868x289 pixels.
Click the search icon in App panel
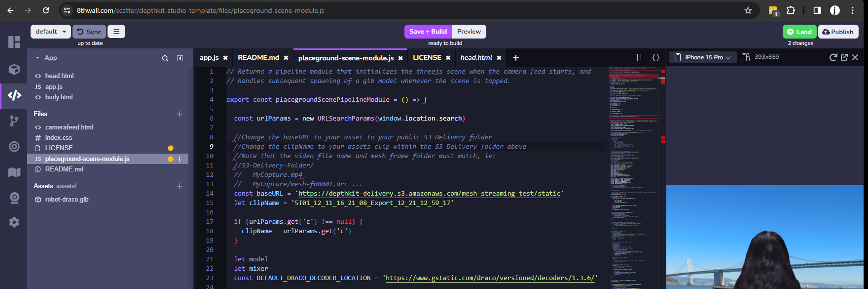pos(165,58)
